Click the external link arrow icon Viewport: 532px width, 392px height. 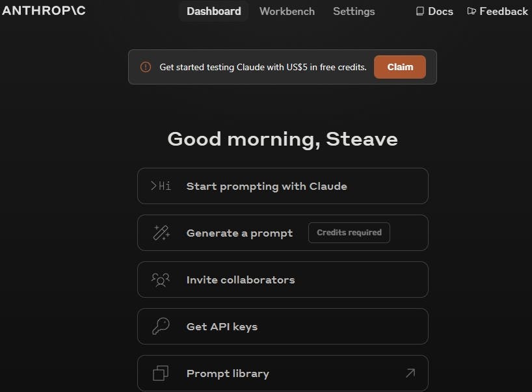tap(410, 373)
